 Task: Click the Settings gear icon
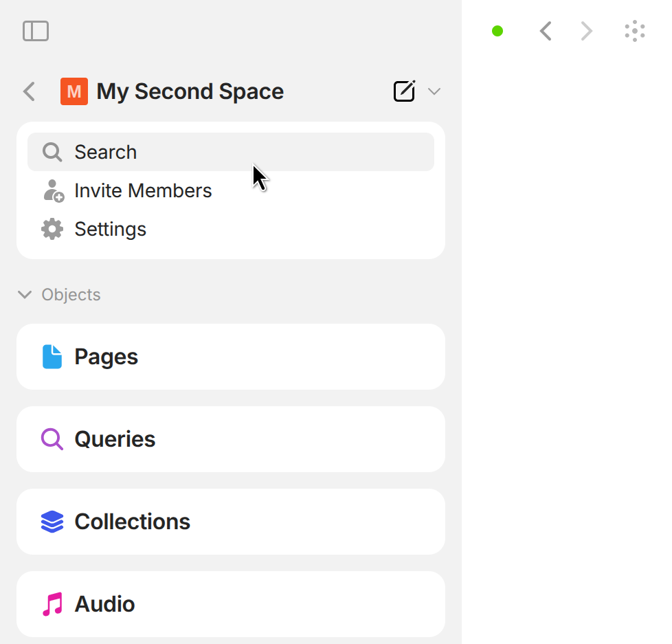point(52,229)
